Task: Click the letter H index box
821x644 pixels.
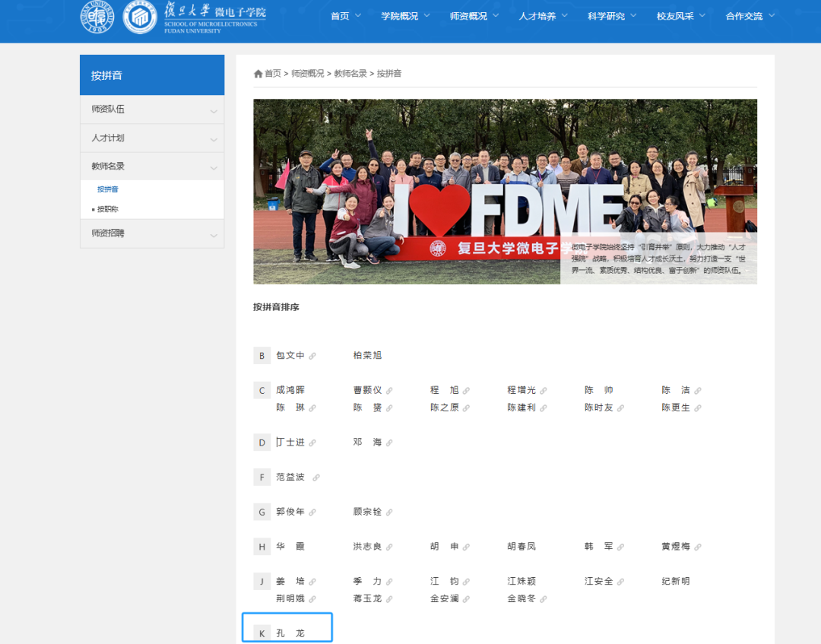Action: click(262, 547)
